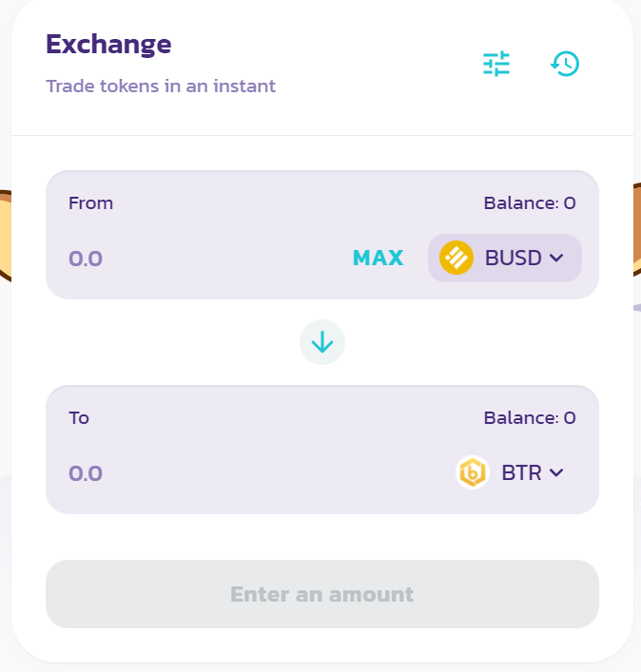Click the MAX button
641x672 pixels.
378,258
